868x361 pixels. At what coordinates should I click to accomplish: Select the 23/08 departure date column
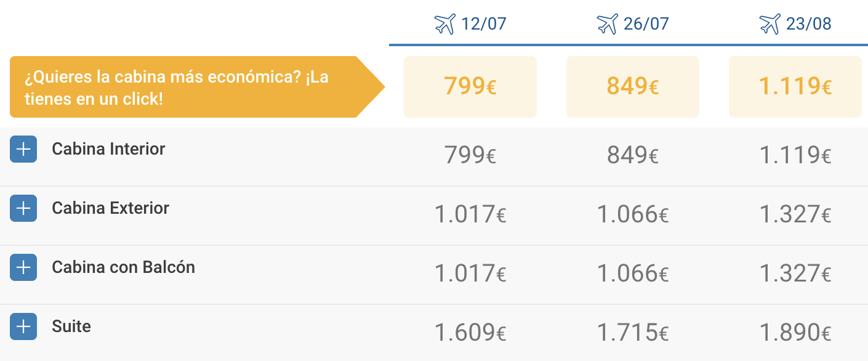(x=795, y=24)
